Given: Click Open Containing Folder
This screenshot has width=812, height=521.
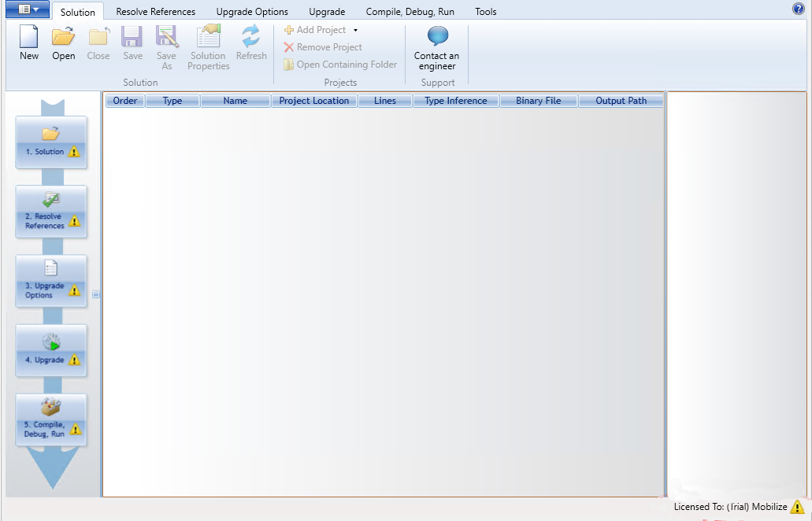Looking at the screenshot, I should 340,65.
